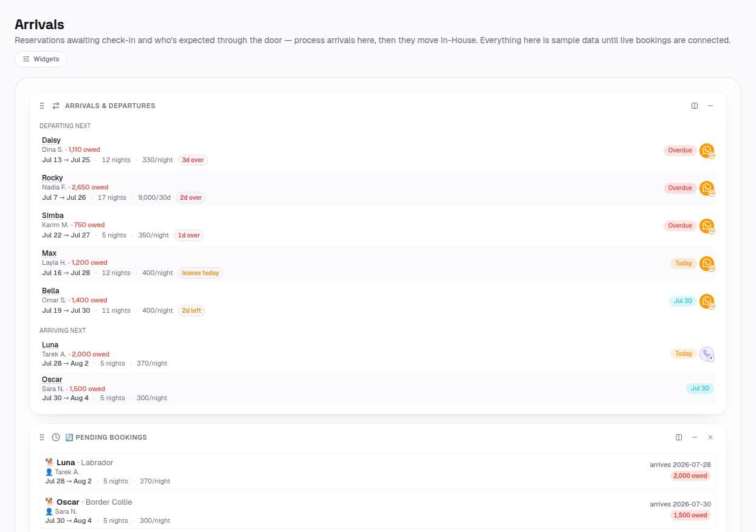Click the '1d over' tag for Simba
Screen dimensions: 756x532
(x=189, y=236)
